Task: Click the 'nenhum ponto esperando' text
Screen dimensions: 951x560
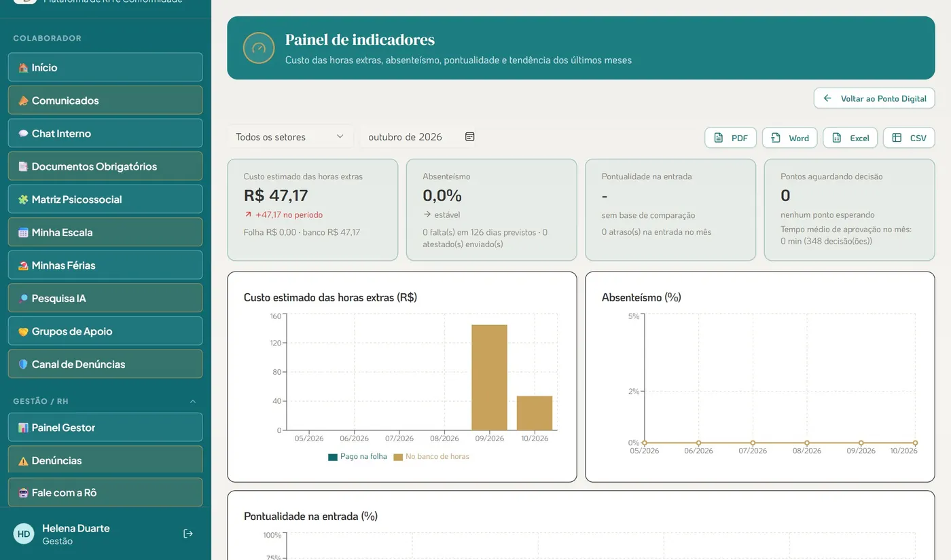Action: (x=827, y=214)
